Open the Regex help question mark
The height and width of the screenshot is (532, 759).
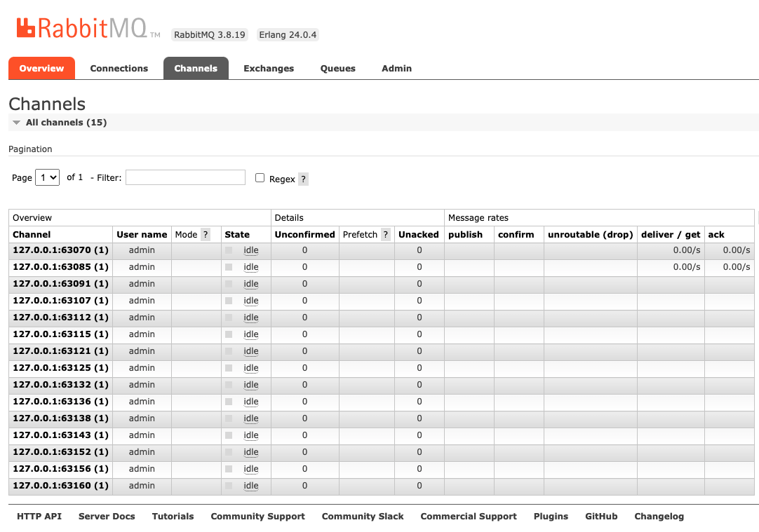(303, 179)
